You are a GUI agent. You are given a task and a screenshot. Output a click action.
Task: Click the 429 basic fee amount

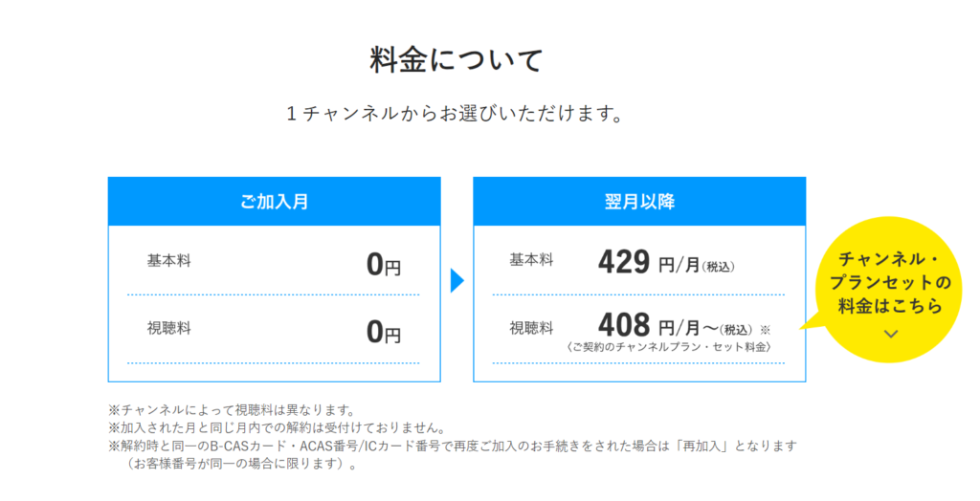pos(624,262)
